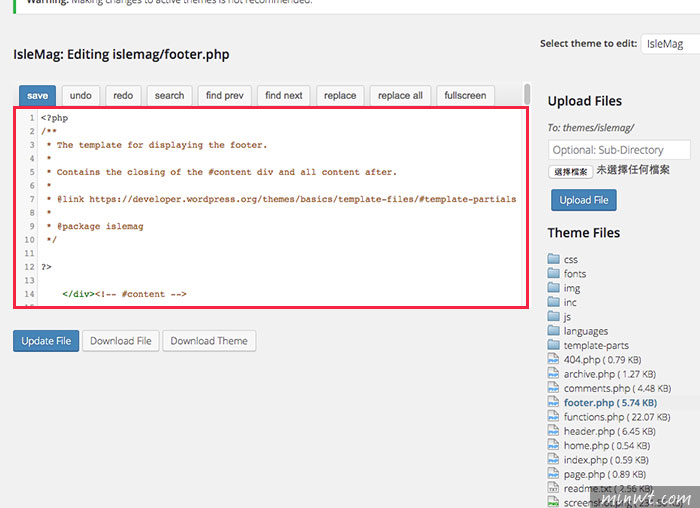Click the archive.php file icon

tap(554, 374)
